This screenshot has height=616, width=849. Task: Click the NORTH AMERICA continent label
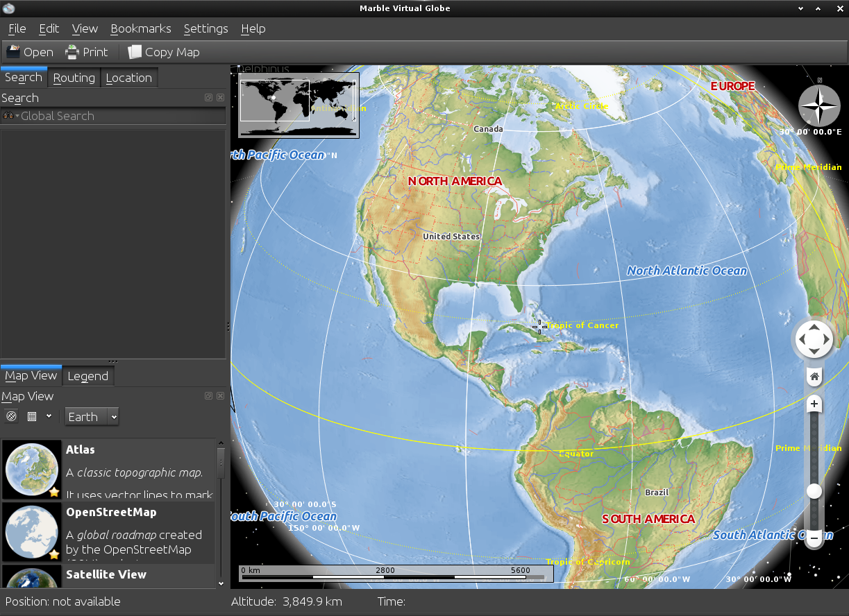point(455,181)
